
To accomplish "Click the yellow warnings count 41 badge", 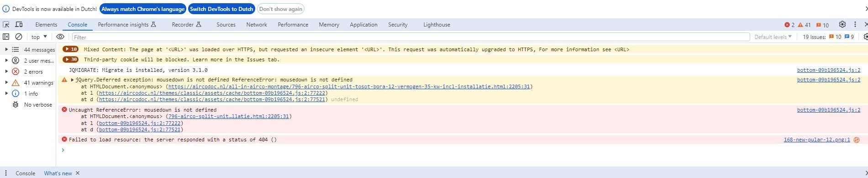I will [805, 25].
